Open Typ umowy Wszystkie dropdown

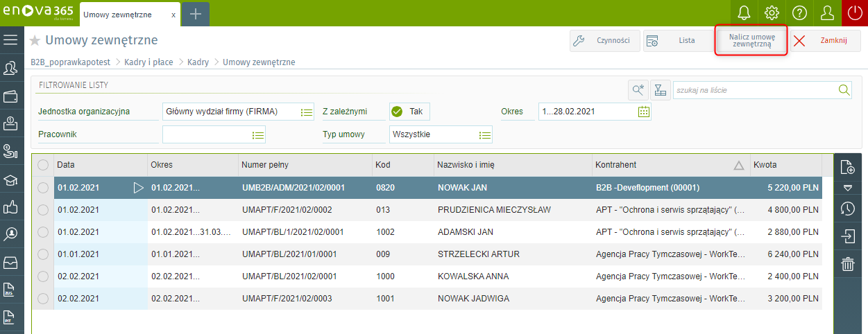coord(485,135)
